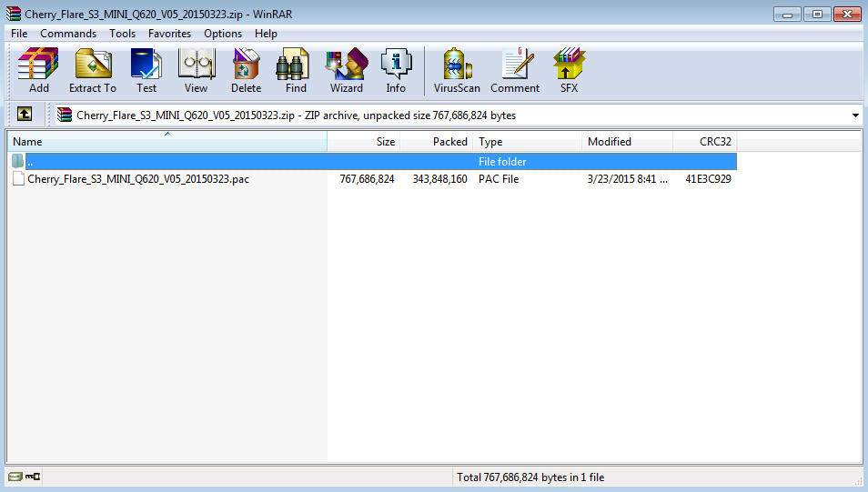Launch the Wizard tool
This screenshot has height=492, width=868.
click(x=346, y=71)
